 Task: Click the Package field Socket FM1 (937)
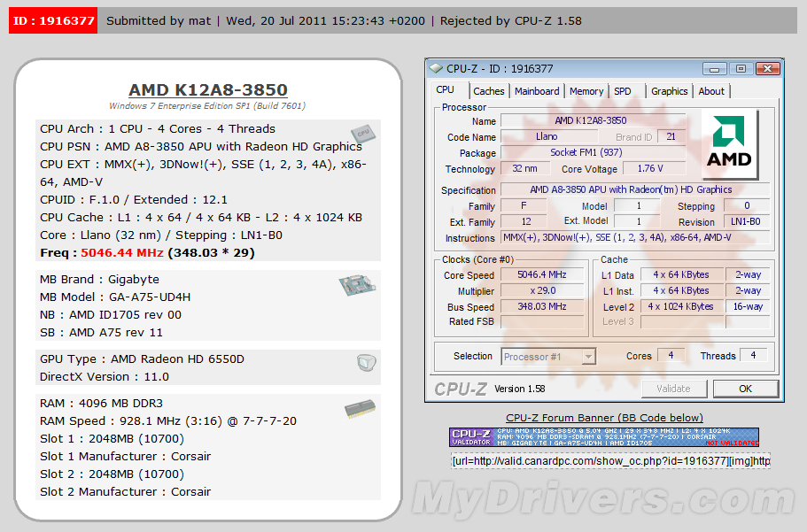coord(593,152)
